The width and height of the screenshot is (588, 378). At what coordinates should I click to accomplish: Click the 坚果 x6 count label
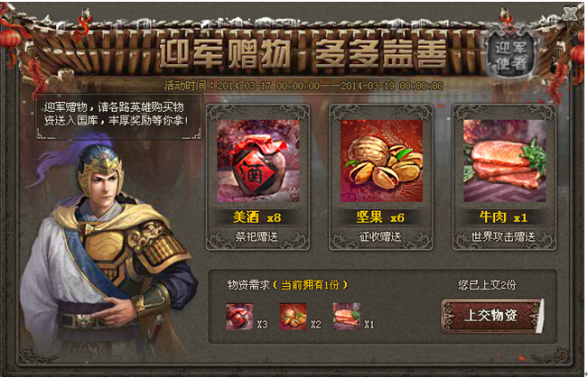(380, 217)
